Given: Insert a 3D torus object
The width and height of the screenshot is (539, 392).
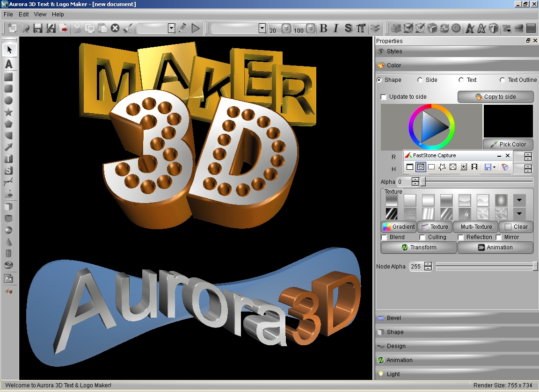Looking at the screenshot, I should click(8, 265).
